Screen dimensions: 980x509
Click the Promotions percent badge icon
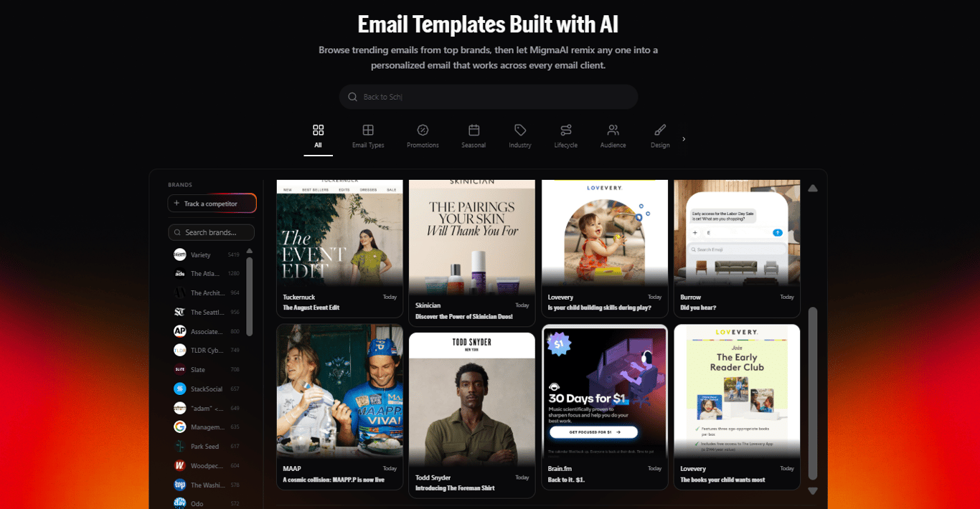[x=423, y=130]
